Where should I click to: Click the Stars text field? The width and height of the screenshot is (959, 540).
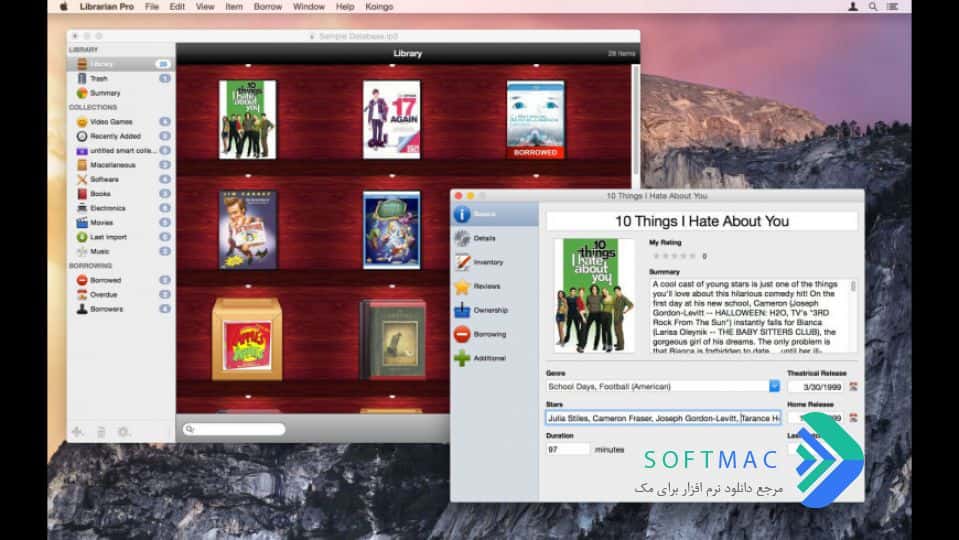point(664,418)
